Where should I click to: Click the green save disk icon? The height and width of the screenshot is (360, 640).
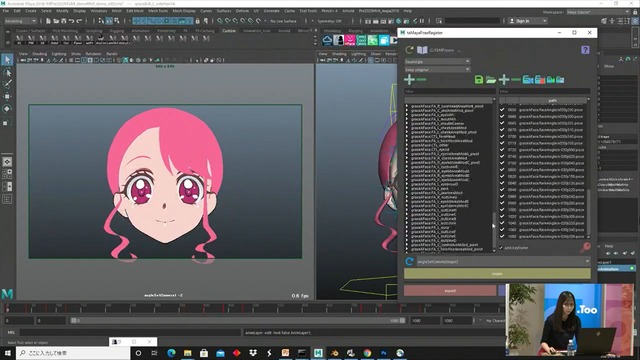[479, 80]
